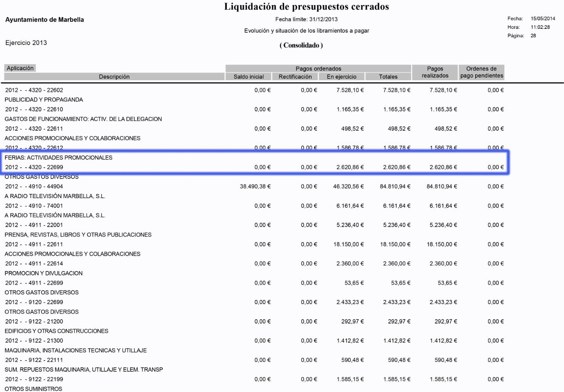Select the Descripción column header
The image size is (564, 392).
click(114, 77)
